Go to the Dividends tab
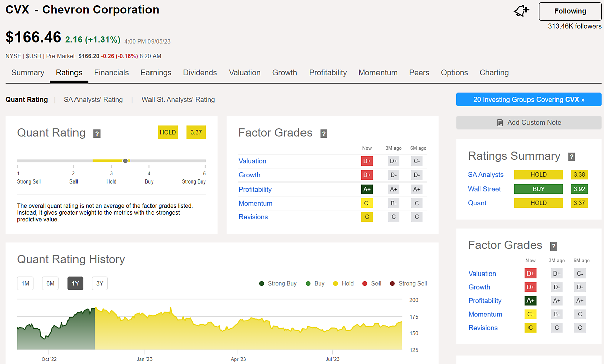The height and width of the screenshot is (364, 604). (x=200, y=73)
